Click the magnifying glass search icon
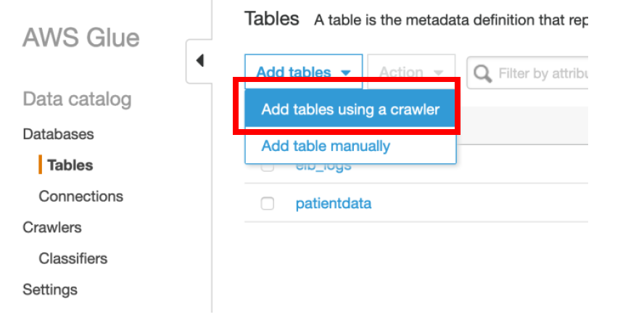Viewport: 644px width, 325px height. coord(482,73)
